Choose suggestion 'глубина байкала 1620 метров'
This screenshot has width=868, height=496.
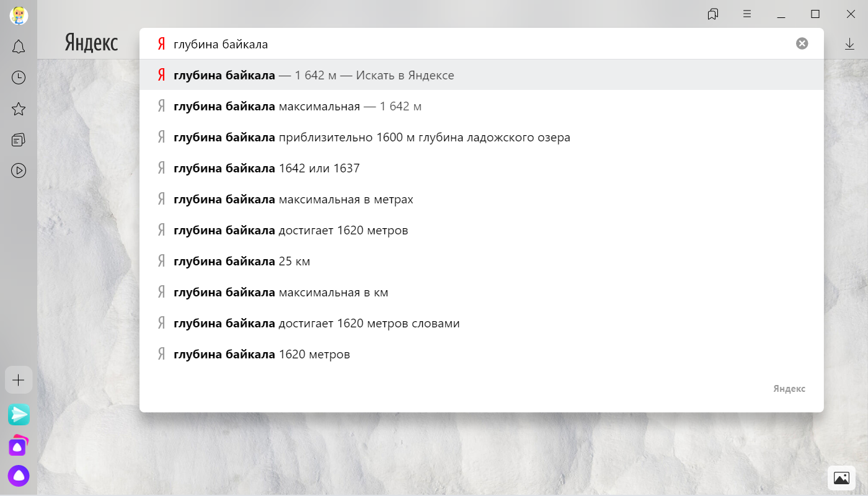pyautogui.click(x=482, y=354)
